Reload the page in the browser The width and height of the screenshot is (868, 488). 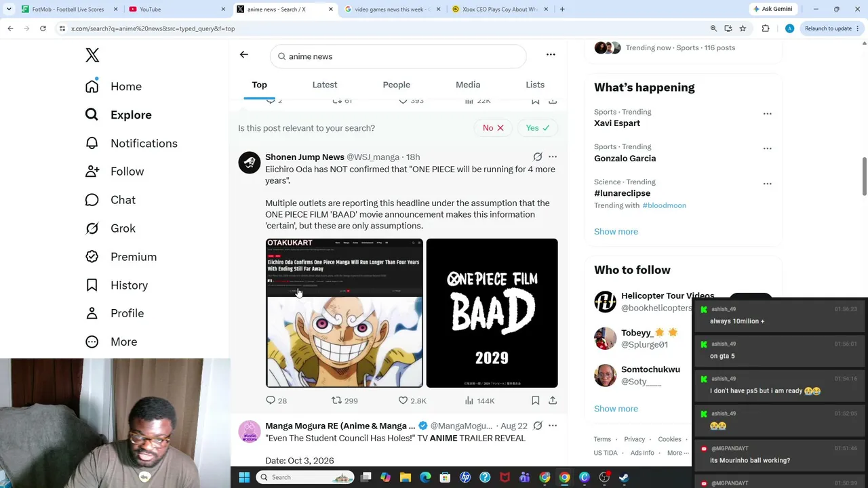[43, 28]
